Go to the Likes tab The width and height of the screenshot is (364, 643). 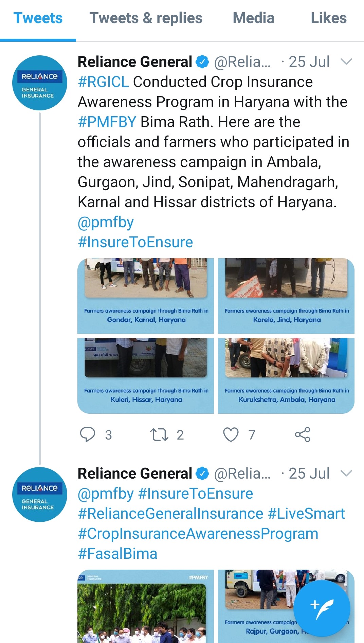(x=328, y=18)
